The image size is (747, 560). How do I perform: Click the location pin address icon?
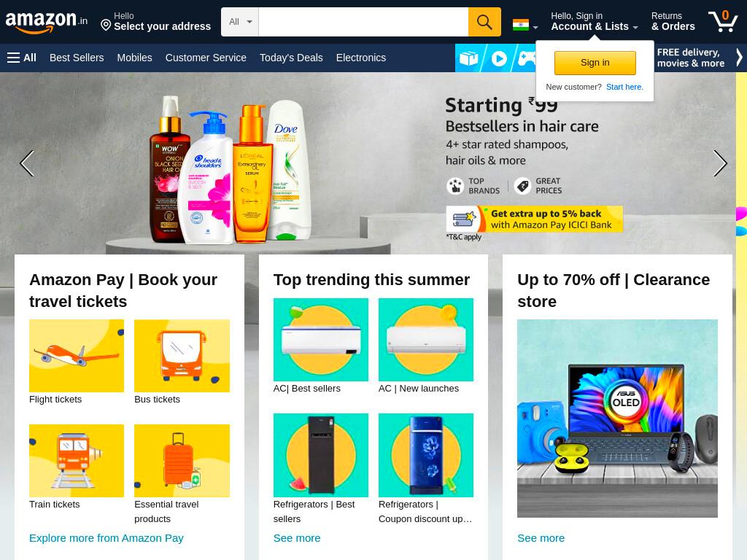[x=106, y=25]
